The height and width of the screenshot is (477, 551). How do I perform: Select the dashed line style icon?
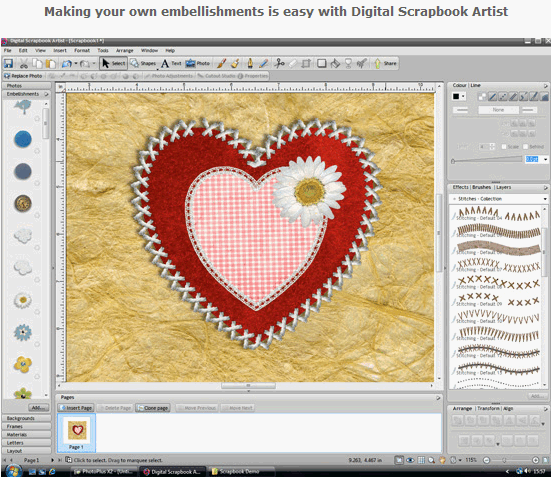[x=503, y=96]
